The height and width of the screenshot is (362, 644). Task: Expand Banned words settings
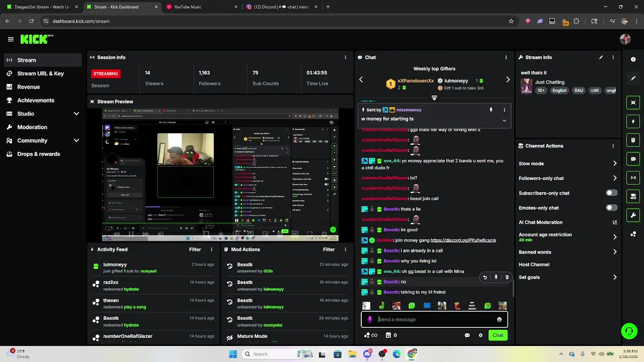[615, 252]
